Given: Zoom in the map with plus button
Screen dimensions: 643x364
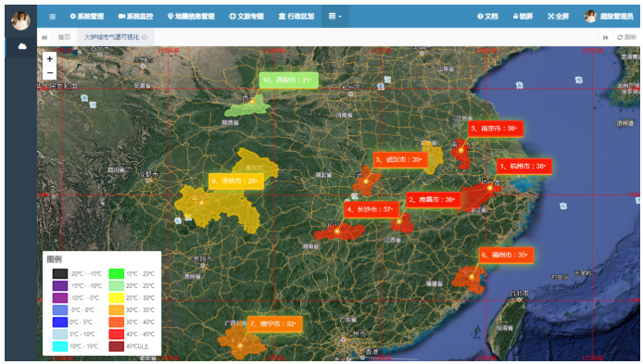Looking at the screenshot, I should (50, 59).
